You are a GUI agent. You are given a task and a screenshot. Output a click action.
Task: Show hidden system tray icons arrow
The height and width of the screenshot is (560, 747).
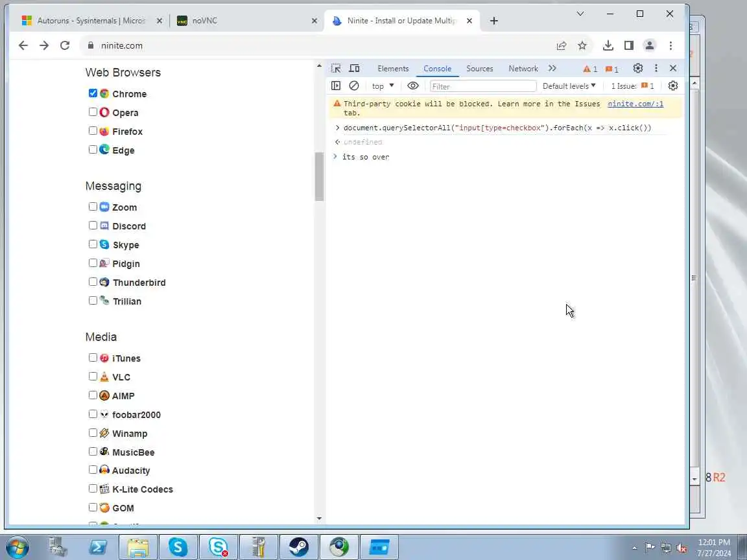point(634,548)
